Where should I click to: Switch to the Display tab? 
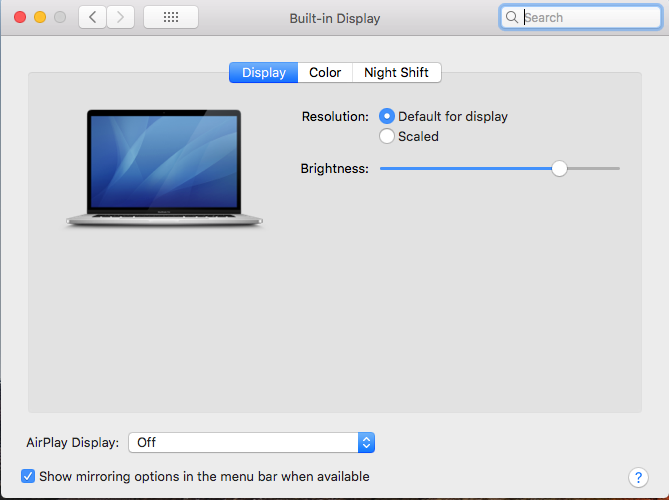point(263,73)
